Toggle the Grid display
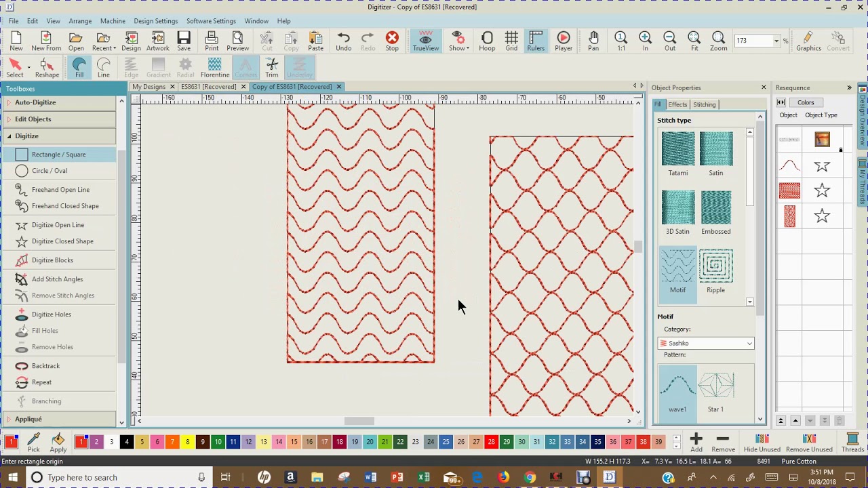 tap(511, 41)
